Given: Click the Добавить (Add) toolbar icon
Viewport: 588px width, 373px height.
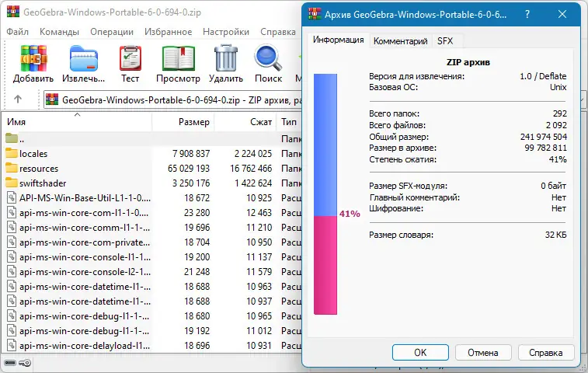Looking at the screenshot, I should tap(33, 58).
